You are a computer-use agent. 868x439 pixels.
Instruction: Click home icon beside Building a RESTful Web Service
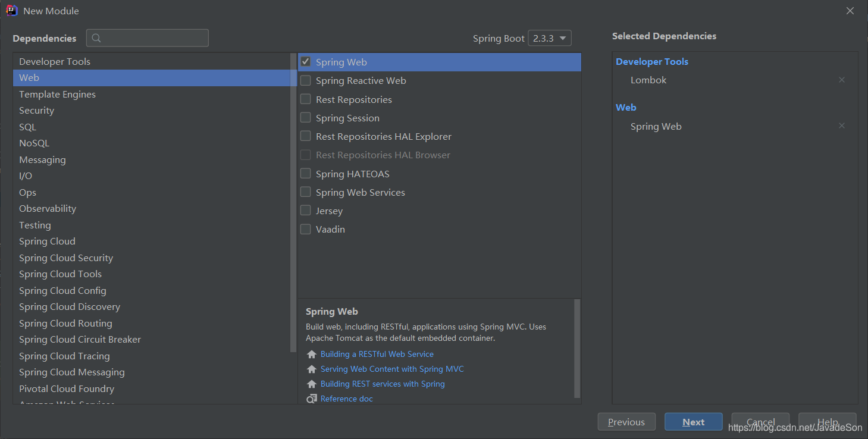point(311,355)
